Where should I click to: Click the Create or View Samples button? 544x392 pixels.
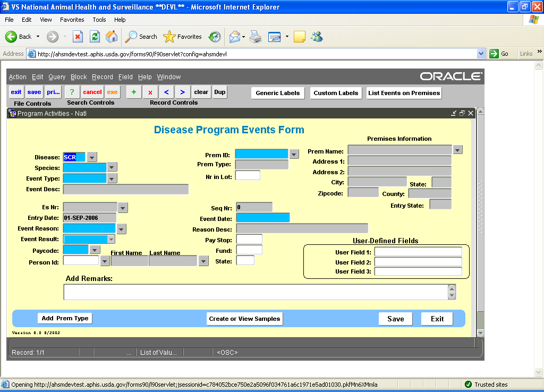pyautogui.click(x=244, y=319)
